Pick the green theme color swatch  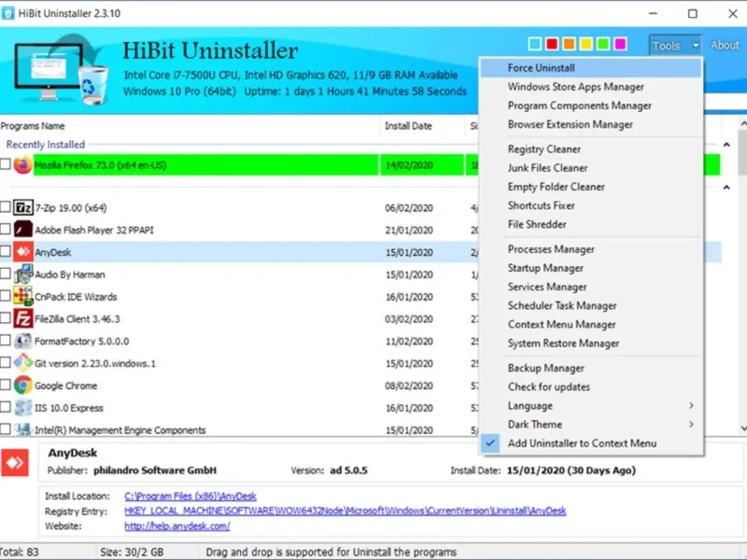click(603, 44)
